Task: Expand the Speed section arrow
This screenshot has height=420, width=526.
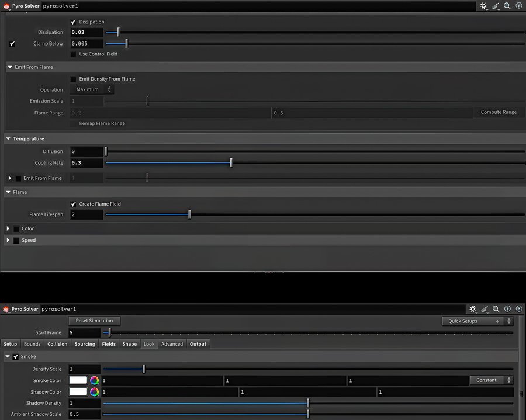Action: click(x=8, y=240)
